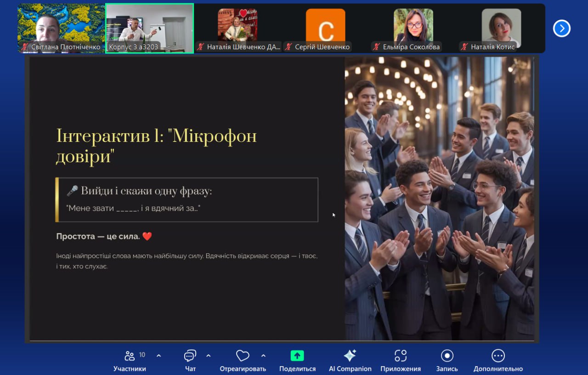Show next participants with the right arrow

[561, 28]
